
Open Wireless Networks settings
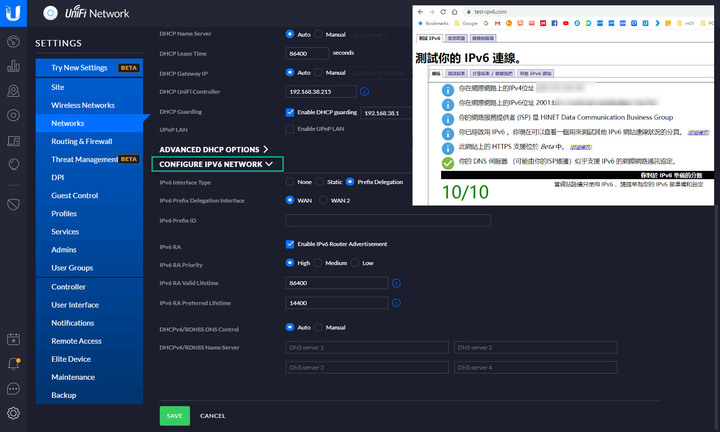point(90,105)
